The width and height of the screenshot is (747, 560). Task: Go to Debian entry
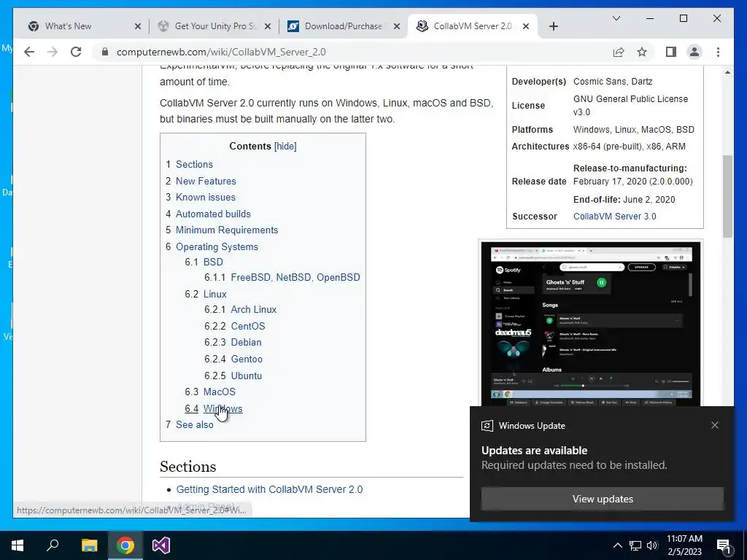pos(246,343)
